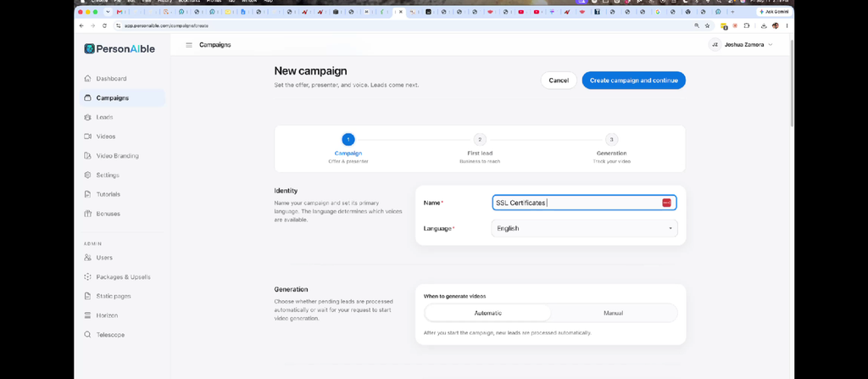
Task: Click the browser address bar URL
Action: click(x=166, y=26)
